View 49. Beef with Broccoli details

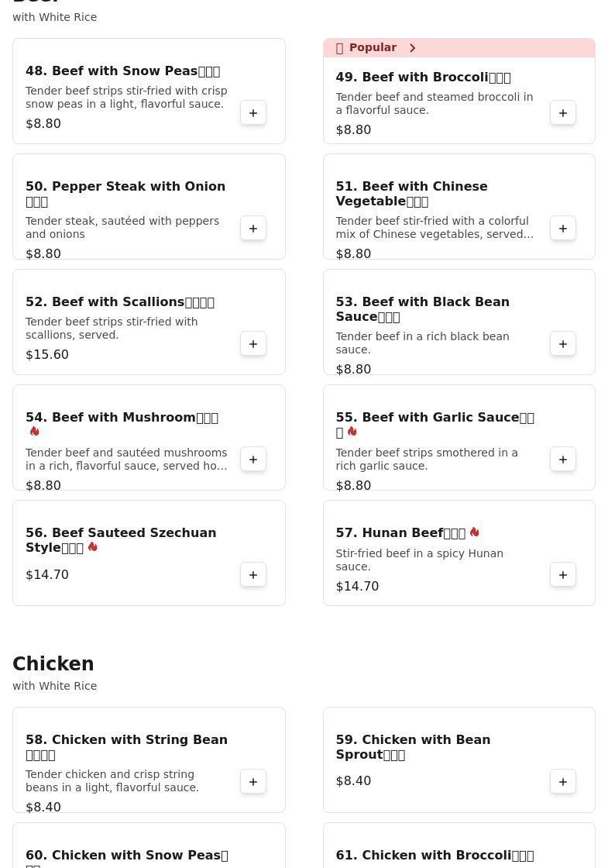click(423, 77)
